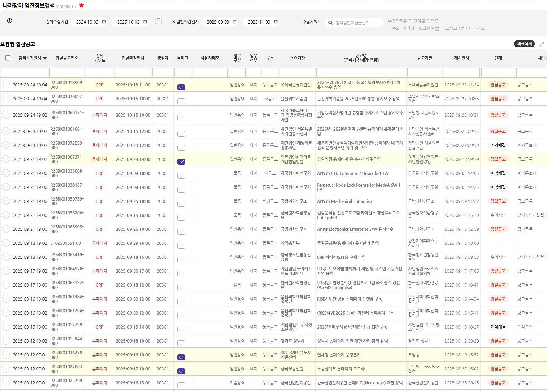Check bookmark for 울산과학기술원 ERP row
Image resolution: width=547 pixels, height=392 pixels.
[x=181, y=101]
